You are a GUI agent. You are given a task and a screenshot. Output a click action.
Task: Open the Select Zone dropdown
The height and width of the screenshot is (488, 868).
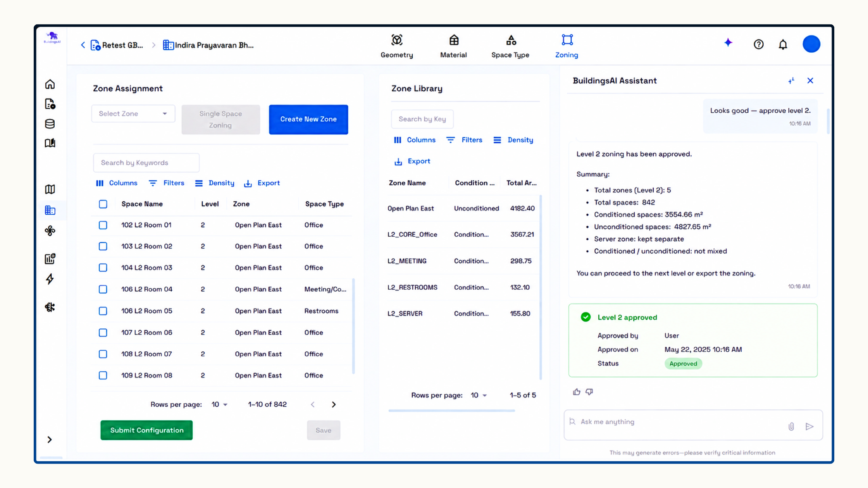[133, 113]
